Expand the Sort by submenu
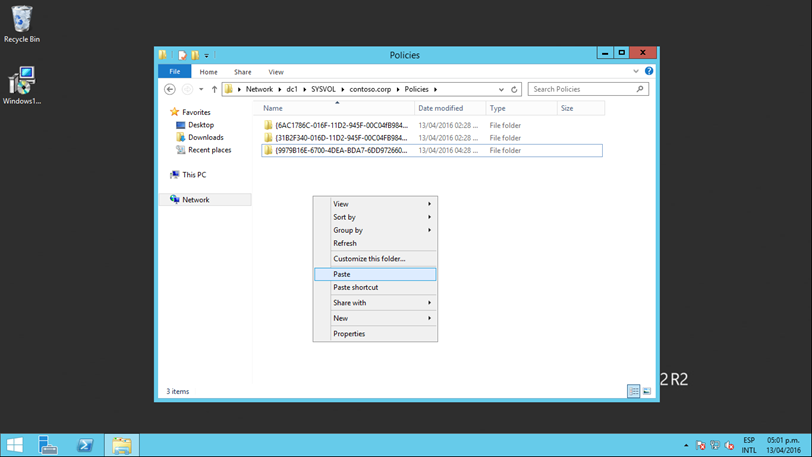This screenshot has width=812, height=457. pyautogui.click(x=429, y=217)
